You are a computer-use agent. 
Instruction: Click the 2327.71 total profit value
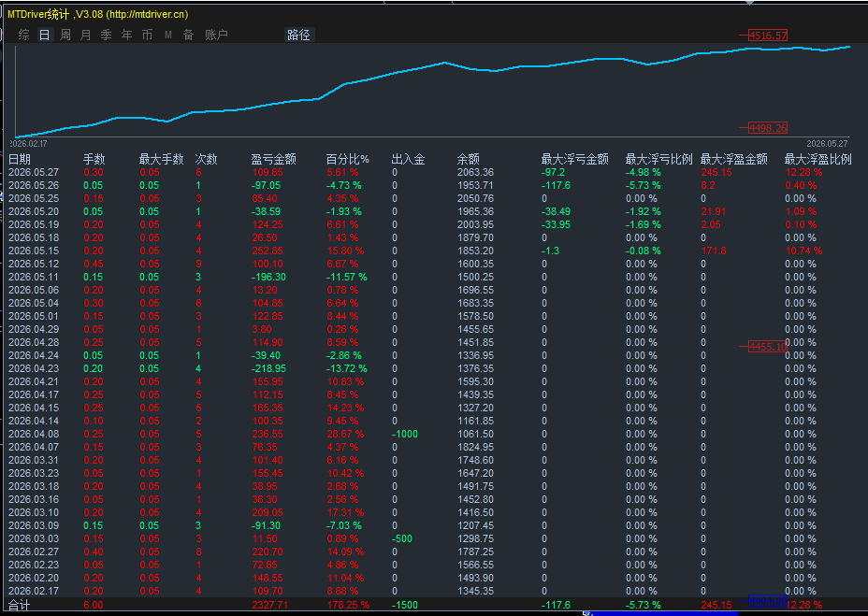[269, 605]
